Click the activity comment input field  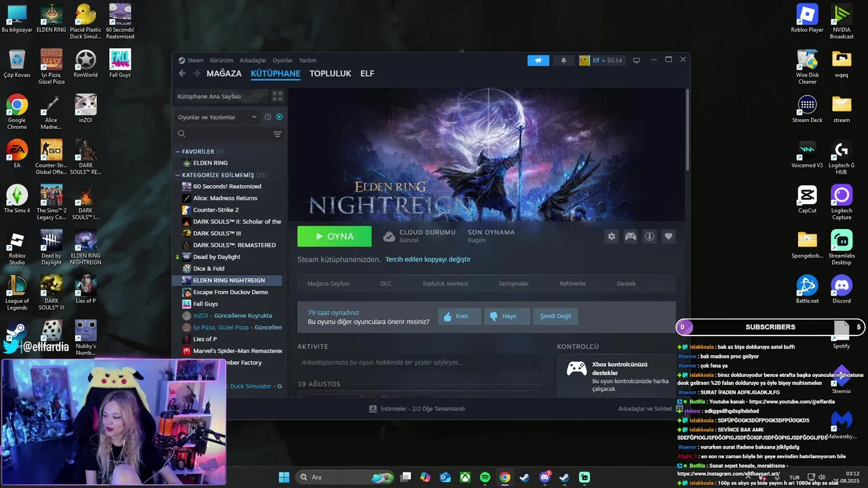click(x=420, y=363)
